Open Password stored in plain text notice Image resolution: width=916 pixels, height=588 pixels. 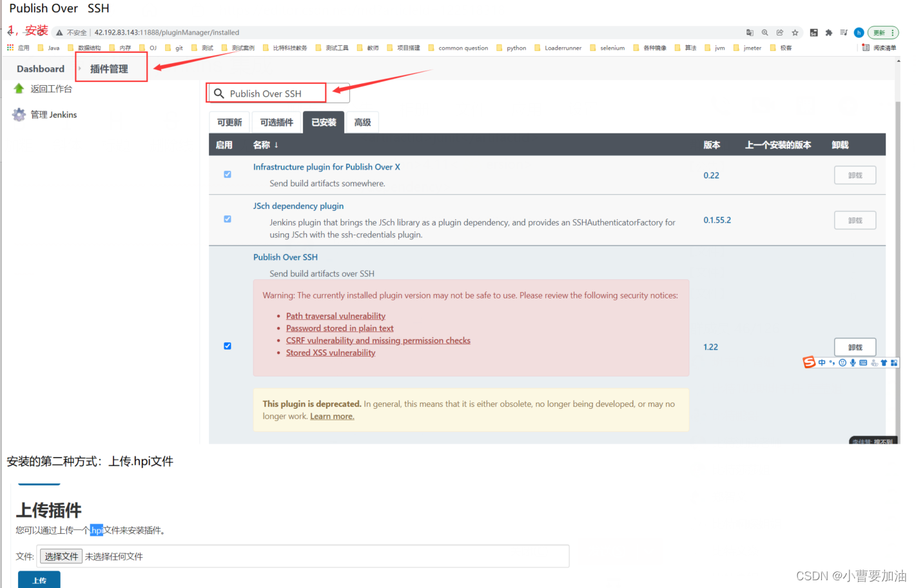340,328
